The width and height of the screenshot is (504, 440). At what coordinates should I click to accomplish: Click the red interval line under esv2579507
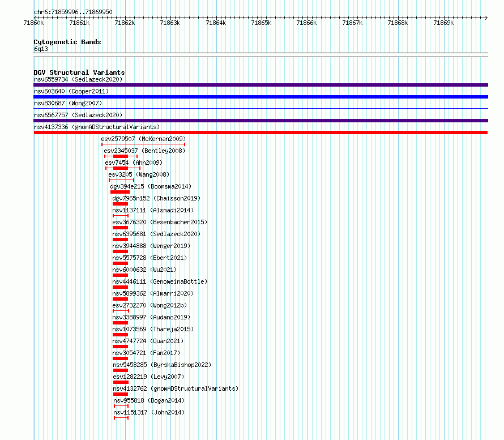point(143,144)
